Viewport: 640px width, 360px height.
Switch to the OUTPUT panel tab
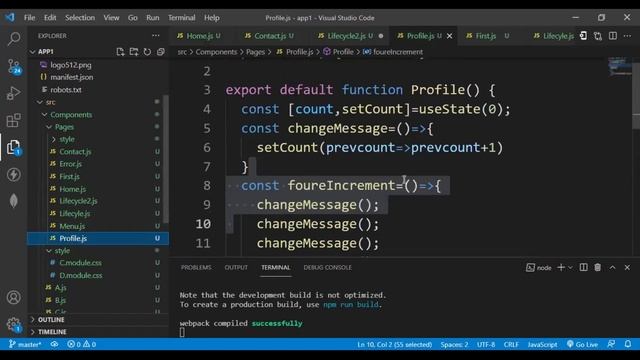[x=236, y=267]
